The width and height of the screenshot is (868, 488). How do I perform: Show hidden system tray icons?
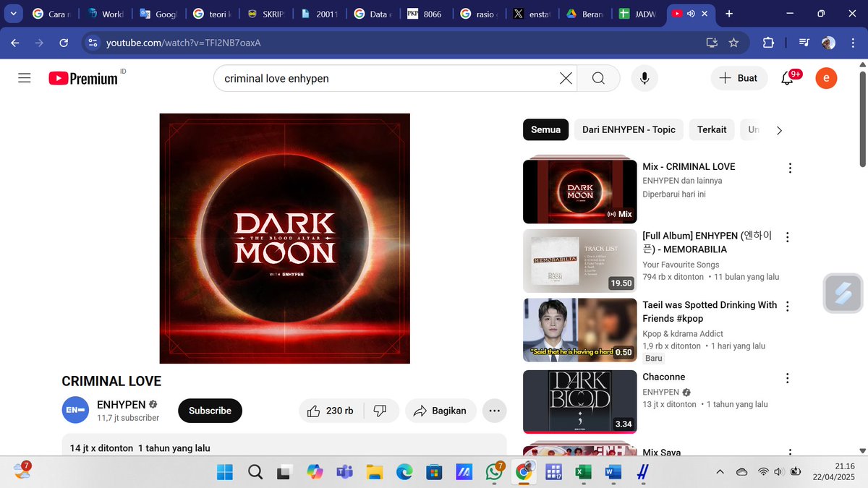click(720, 472)
